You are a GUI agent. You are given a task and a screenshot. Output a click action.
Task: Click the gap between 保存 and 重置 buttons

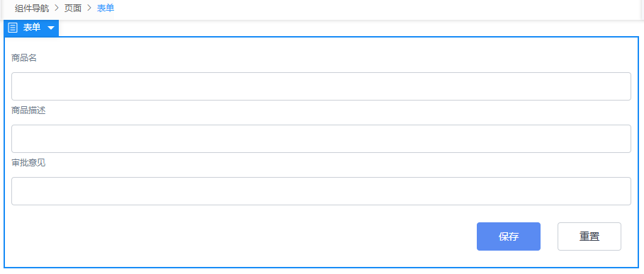[x=549, y=236]
